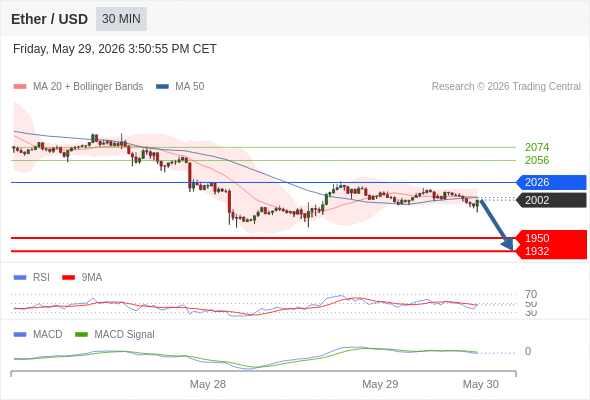
Task: Click the May 28 date axis label
Action: [208, 384]
